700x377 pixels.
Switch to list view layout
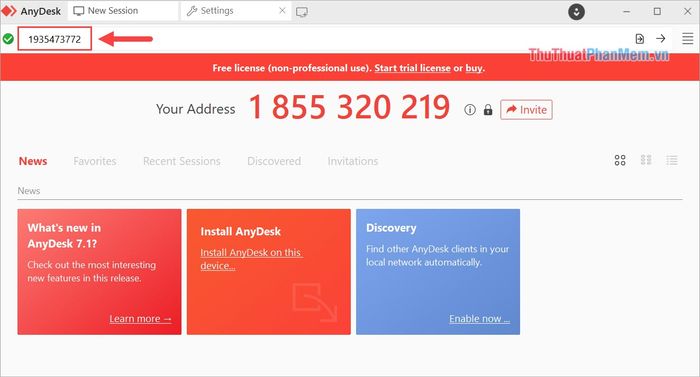tap(672, 160)
